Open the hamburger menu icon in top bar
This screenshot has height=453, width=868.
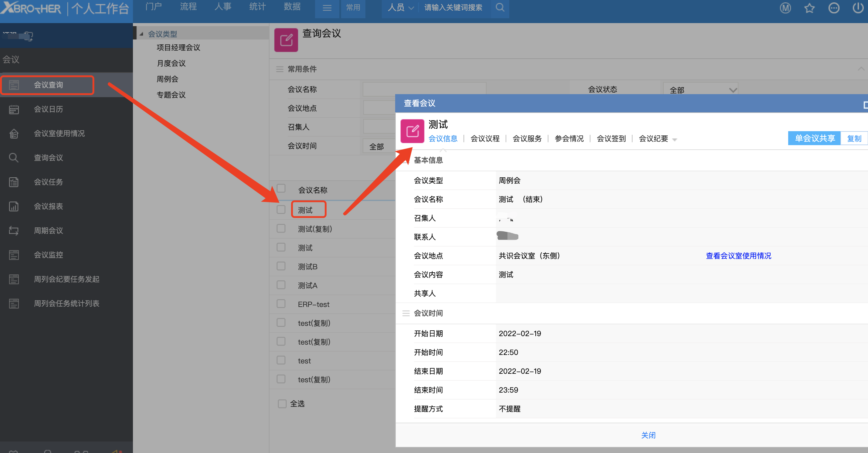327,8
